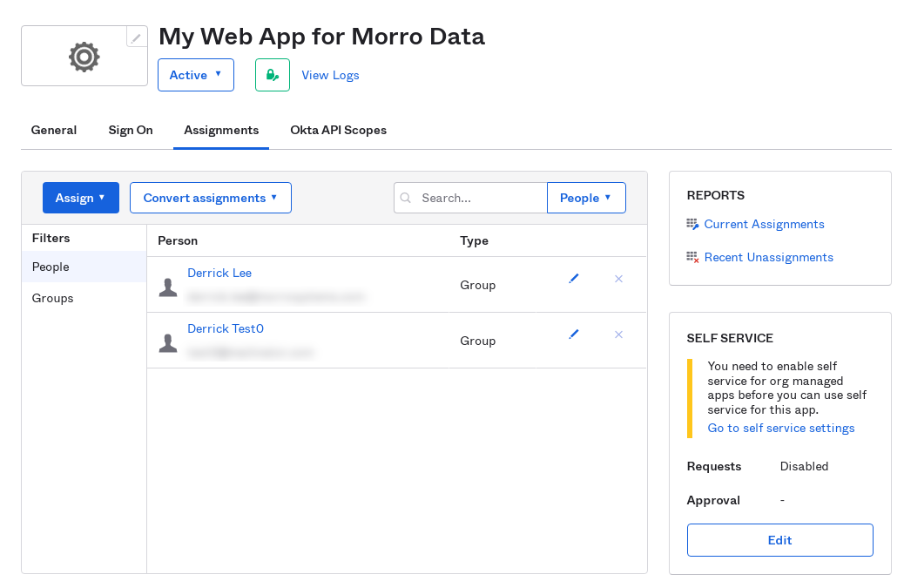Click the REPORTS heading
Viewport: 904px width, 588px height.
[x=716, y=195]
